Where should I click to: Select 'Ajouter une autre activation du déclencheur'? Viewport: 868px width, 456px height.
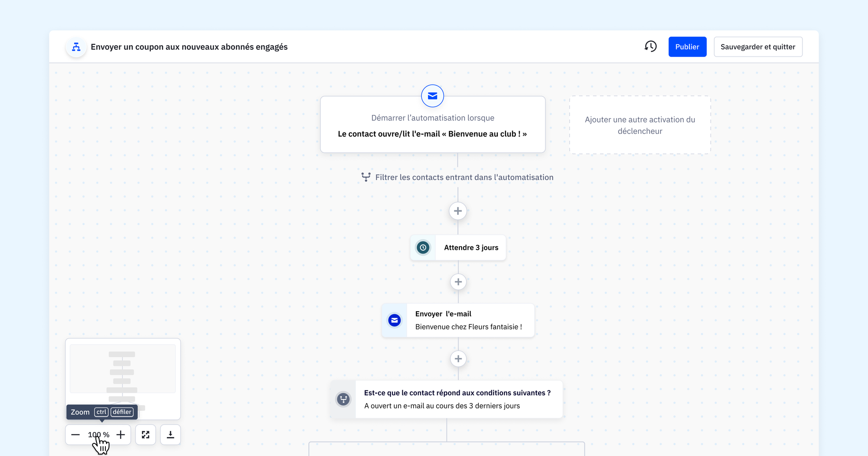coord(640,125)
